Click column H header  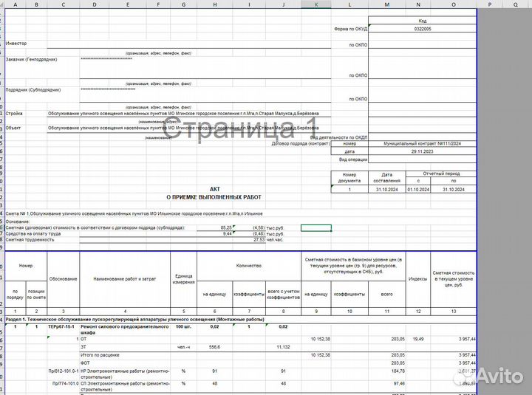coord(213,4)
